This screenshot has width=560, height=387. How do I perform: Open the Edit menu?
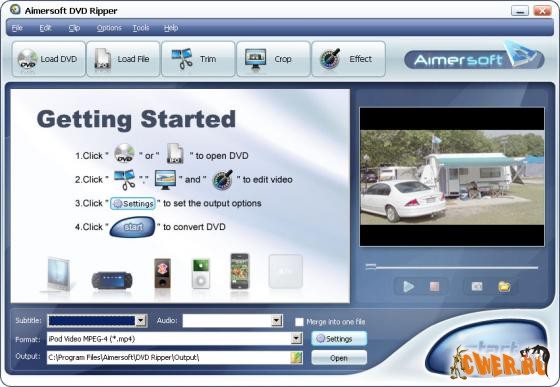(45, 28)
